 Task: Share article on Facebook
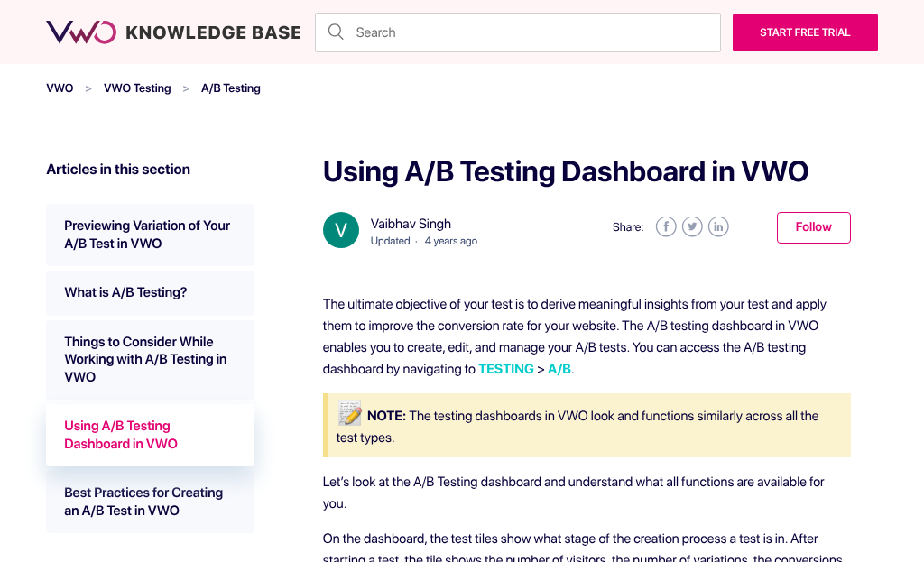point(666,226)
